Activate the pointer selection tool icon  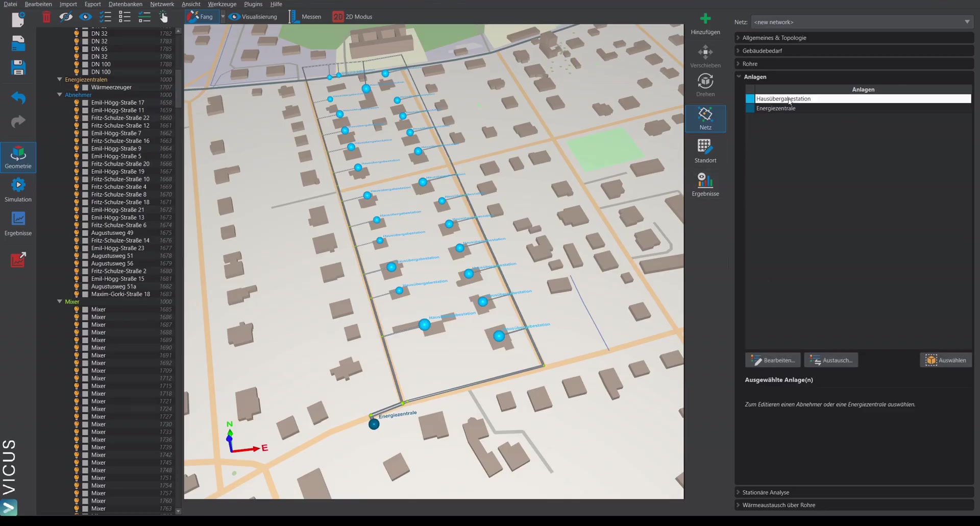click(163, 17)
